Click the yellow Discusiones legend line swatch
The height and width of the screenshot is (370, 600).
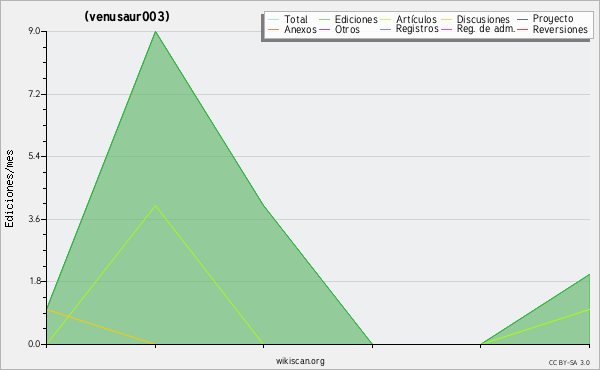[x=446, y=19]
